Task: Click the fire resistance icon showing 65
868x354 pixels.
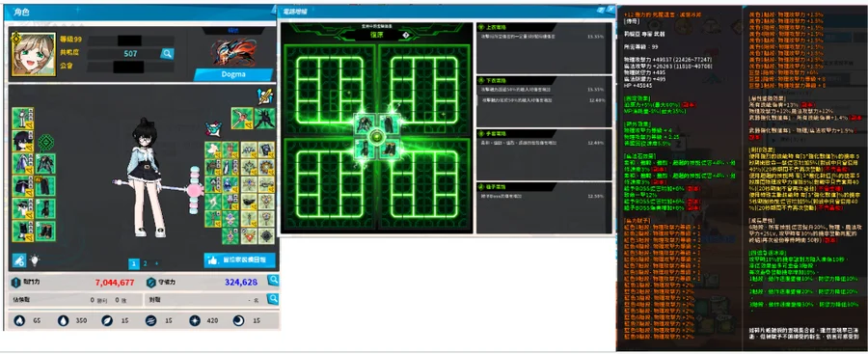Action: (x=19, y=320)
